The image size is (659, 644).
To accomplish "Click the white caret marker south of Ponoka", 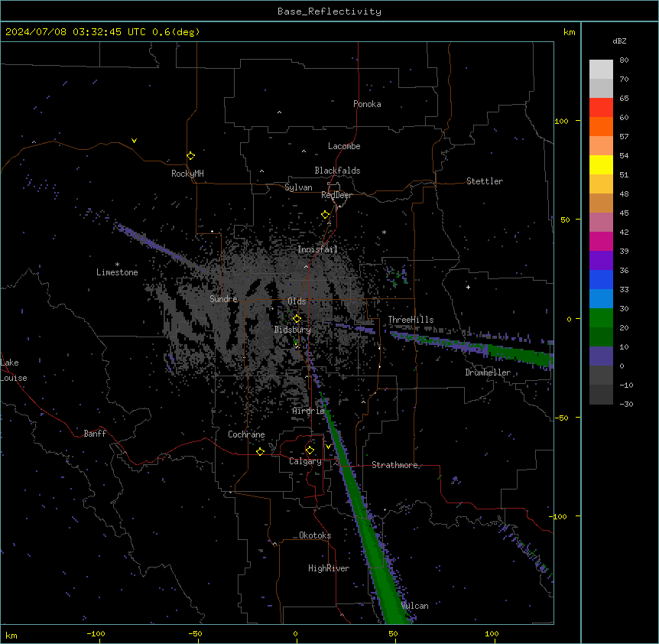I will coord(279,112).
